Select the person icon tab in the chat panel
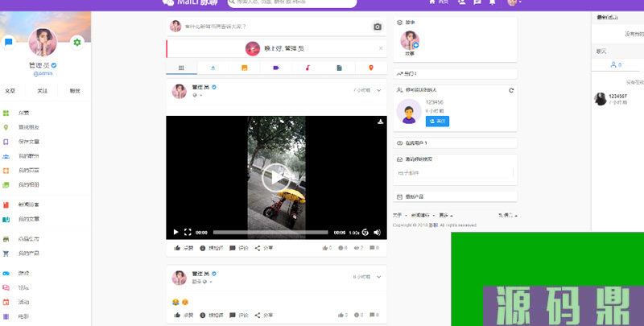This screenshot has height=326, width=644. (x=616, y=65)
